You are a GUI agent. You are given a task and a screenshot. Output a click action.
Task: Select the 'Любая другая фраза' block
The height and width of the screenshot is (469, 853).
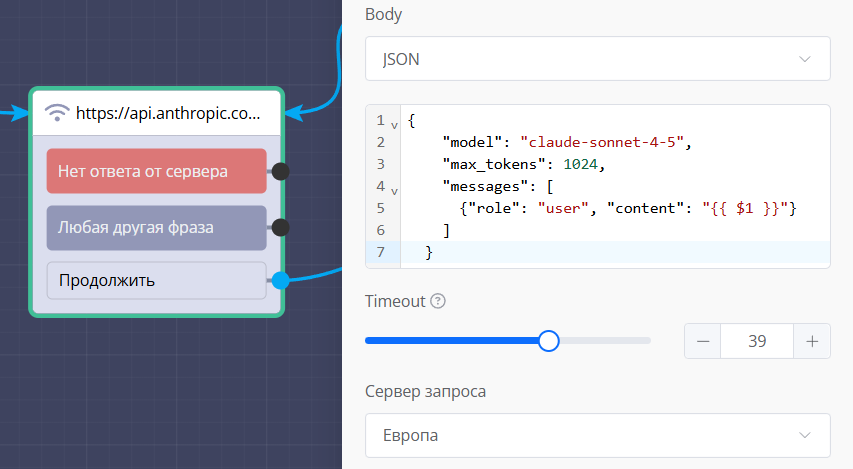(157, 228)
